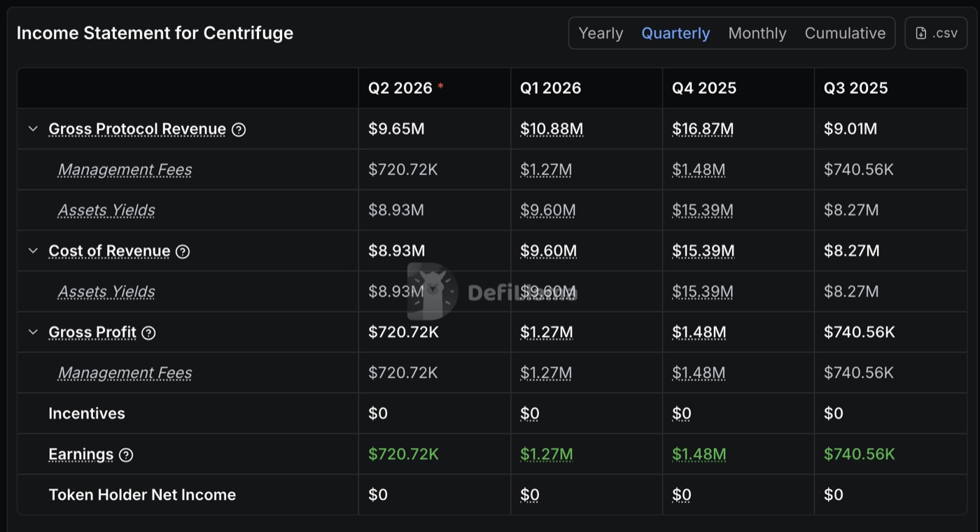Click the Income Statement for Centrifuge heading
Viewport: 980px width, 532px height.
(155, 33)
